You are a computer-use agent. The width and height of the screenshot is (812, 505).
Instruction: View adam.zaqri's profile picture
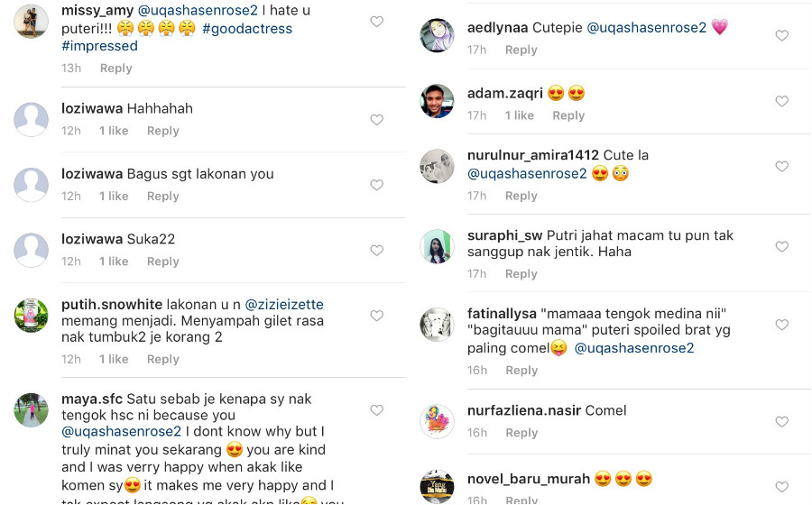(437, 101)
